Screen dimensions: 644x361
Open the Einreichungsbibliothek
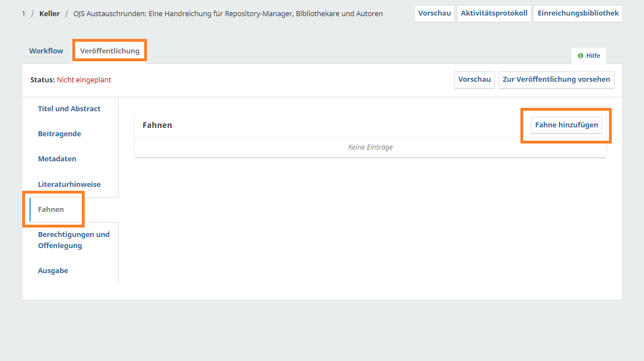pyautogui.click(x=578, y=13)
